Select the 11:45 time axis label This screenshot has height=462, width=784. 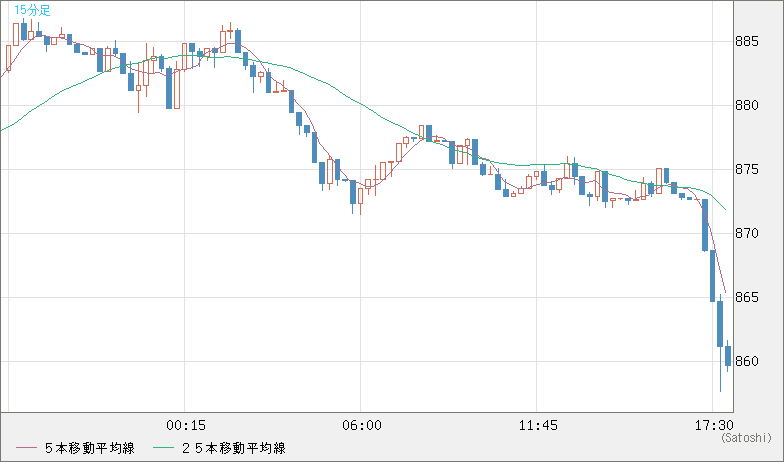538,425
